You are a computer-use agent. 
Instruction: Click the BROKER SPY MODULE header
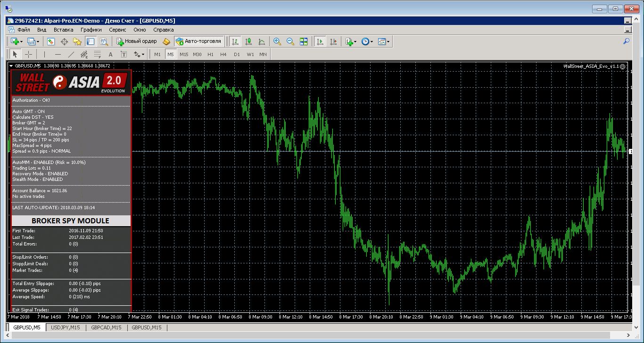click(71, 220)
